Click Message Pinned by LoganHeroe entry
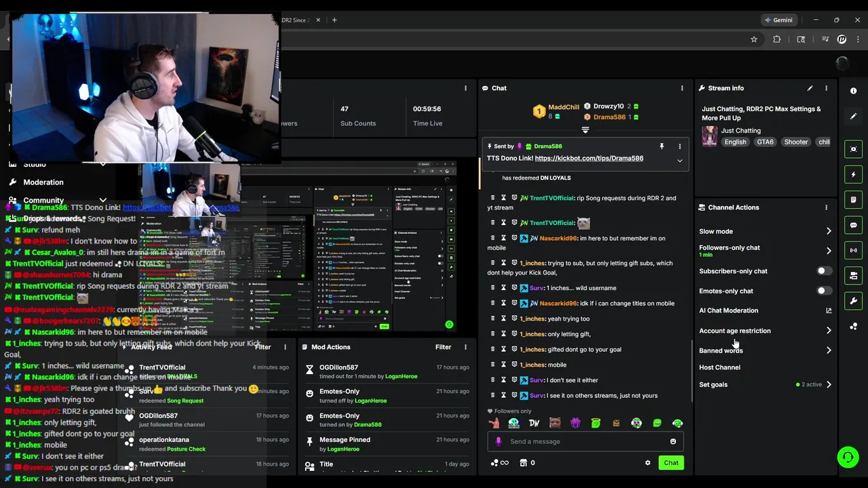The width and height of the screenshot is (868, 488). 387,444
